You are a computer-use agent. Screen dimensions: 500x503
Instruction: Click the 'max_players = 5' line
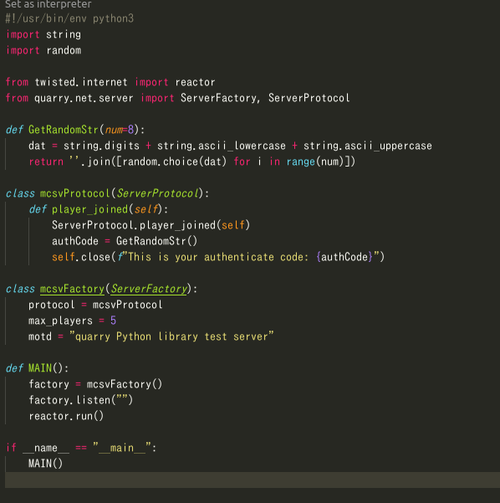click(72, 321)
